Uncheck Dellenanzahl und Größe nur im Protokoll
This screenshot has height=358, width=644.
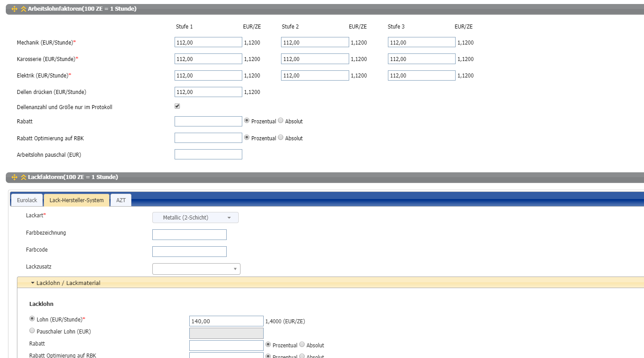coord(177,106)
